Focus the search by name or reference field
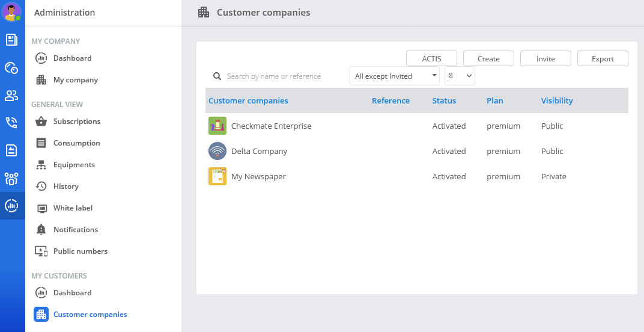 pyautogui.click(x=284, y=76)
